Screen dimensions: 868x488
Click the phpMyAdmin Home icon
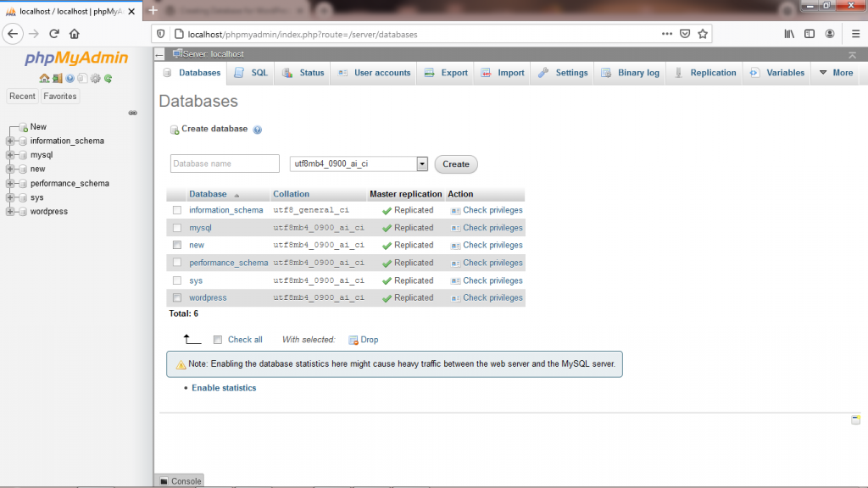click(x=44, y=79)
